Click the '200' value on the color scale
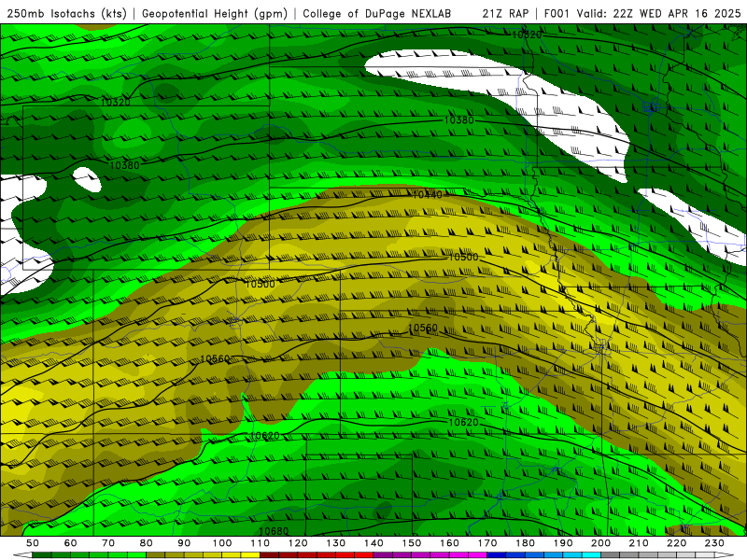Viewport: 747px width, 560px height. coord(600,543)
